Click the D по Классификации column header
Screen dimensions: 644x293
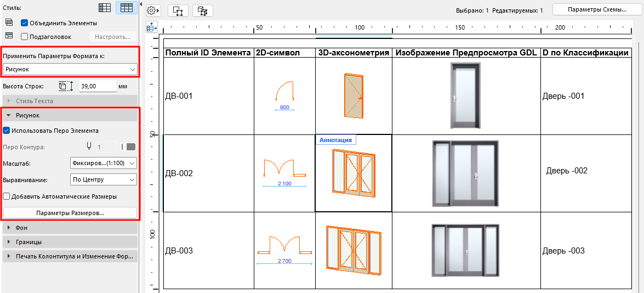pos(586,53)
